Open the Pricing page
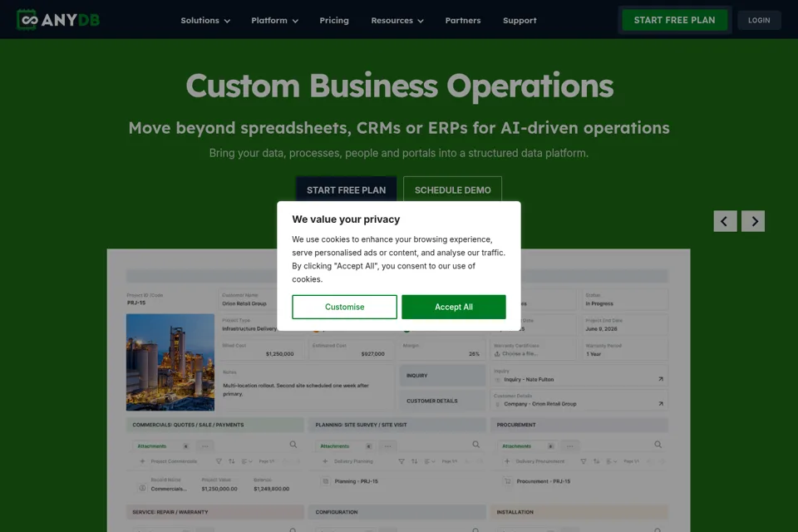 tap(334, 20)
